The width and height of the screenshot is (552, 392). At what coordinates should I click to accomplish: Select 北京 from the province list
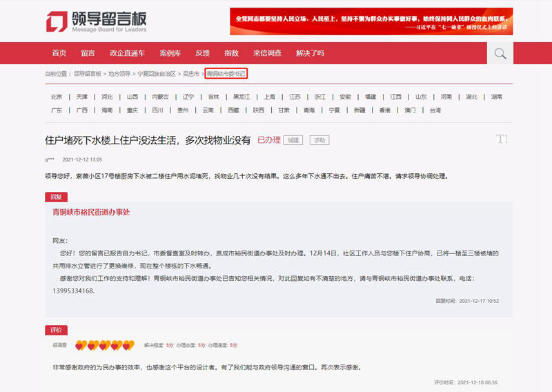coord(57,97)
